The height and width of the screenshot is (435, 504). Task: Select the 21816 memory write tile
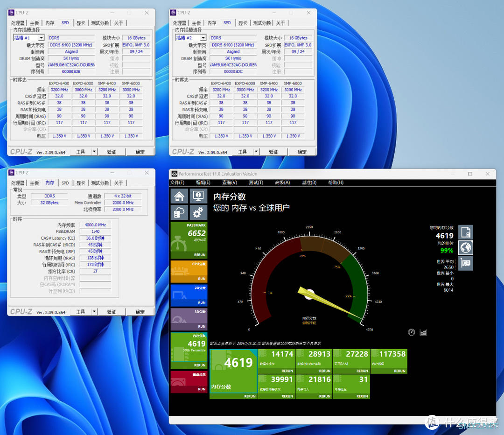[314, 387]
